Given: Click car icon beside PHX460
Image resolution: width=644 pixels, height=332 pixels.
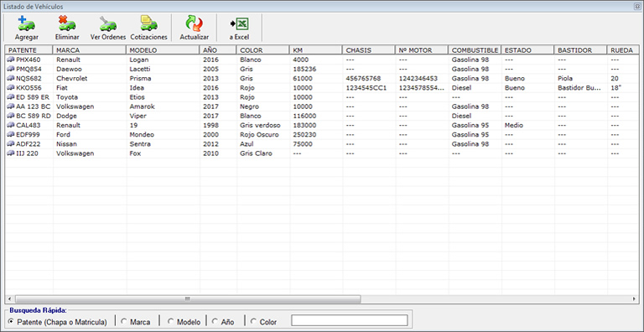Looking at the screenshot, I should tap(11, 60).
